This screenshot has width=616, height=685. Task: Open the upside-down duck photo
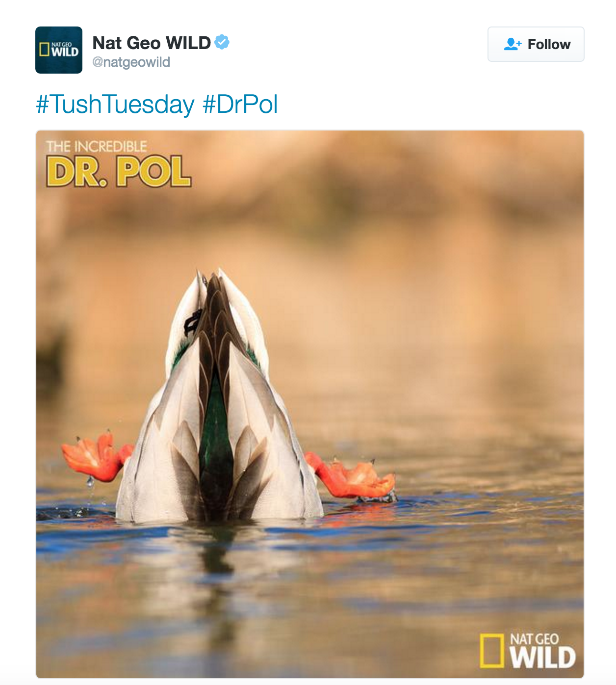(309, 404)
